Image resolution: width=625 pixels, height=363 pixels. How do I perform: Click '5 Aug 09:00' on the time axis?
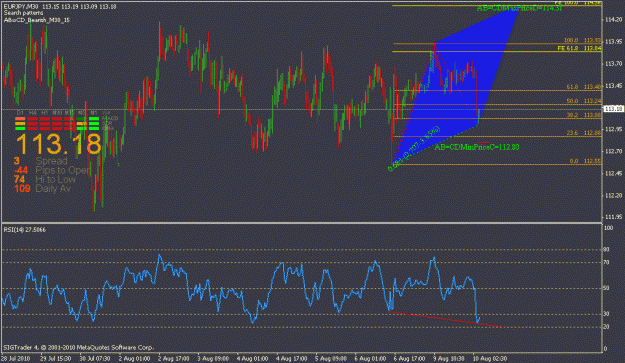tap(331, 359)
